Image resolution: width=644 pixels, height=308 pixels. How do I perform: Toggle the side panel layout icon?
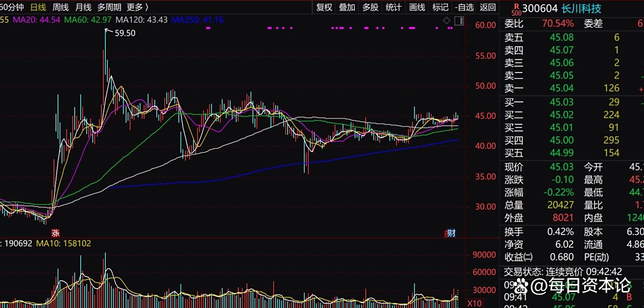459,20
